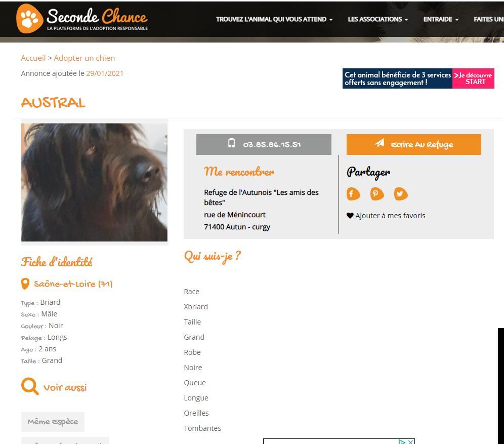Screen dimensions: 504x444
Task: Click the ad info triangle icon
Action: pyautogui.click(x=402, y=441)
